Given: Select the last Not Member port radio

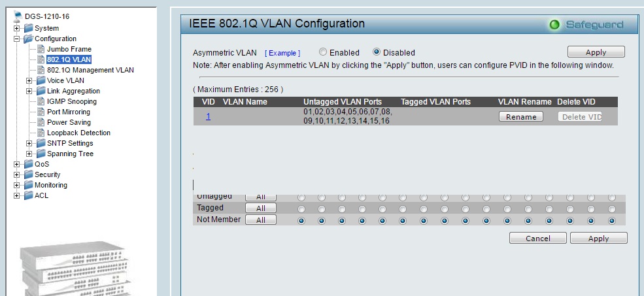Looking at the screenshot, I should click(x=611, y=221).
